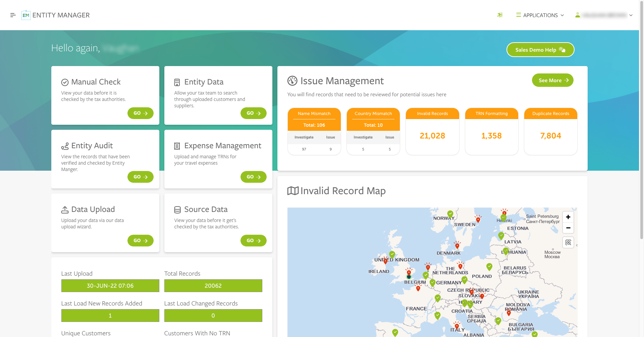Click Name Mismatch Investigate value 97
The width and height of the screenshot is (644, 337).
(304, 149)
